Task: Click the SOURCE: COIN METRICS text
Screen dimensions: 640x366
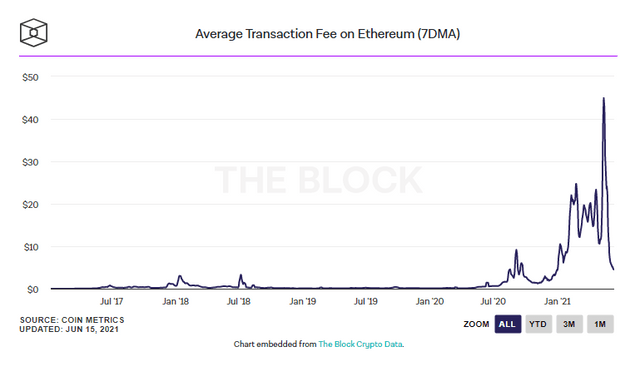Action: (72, 320)
